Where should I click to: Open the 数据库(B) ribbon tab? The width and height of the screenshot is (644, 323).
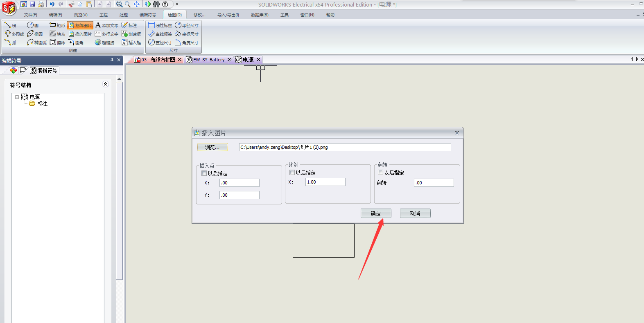[260, 15]
